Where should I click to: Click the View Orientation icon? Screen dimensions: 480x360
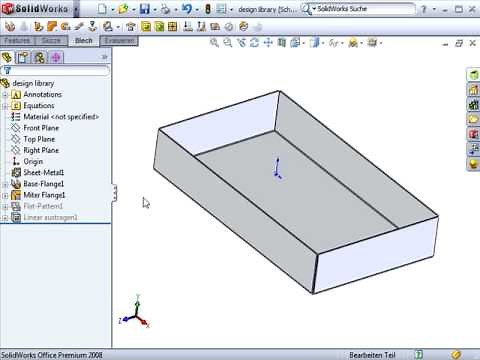click(295, 43)
